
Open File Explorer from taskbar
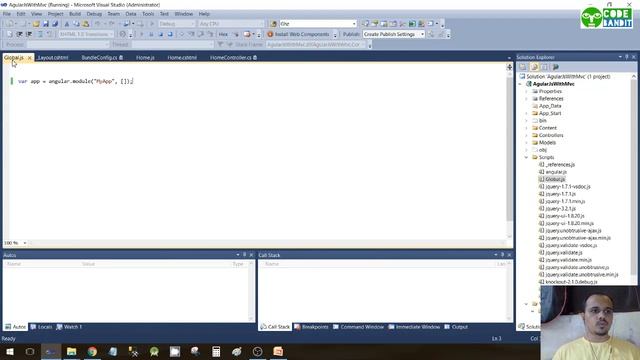71,351
